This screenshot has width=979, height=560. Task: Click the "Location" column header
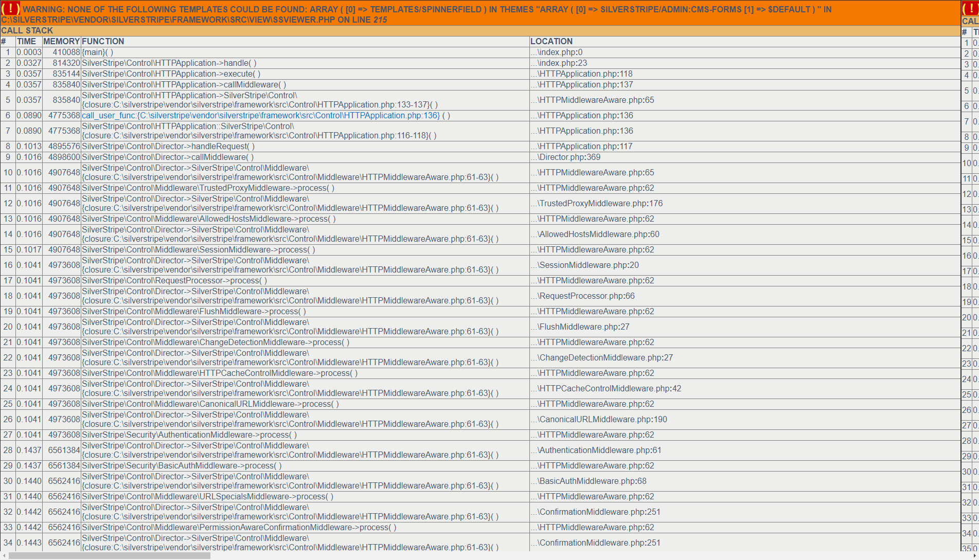point(551,42)
